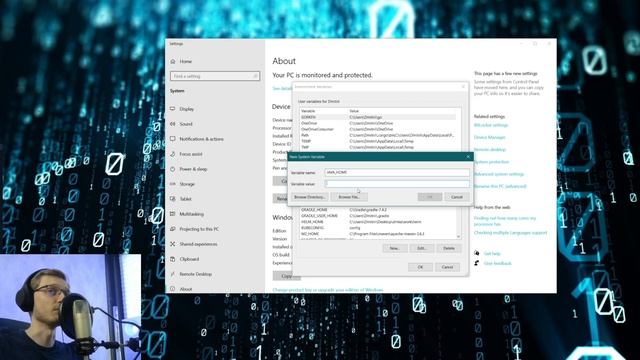Open the Remote Desktop settings page
The image size is (640, 360).
(x=196, y=274)
